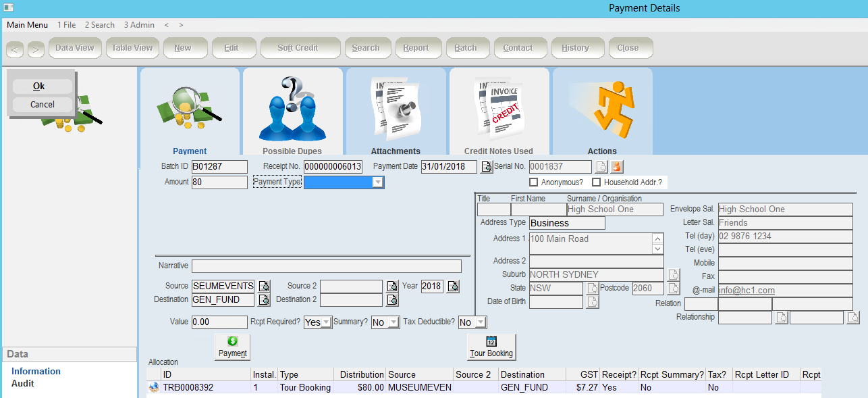Click the Year field lookup icon
The height and width of the screenshot is (398, 868).
tap(453, 287)
